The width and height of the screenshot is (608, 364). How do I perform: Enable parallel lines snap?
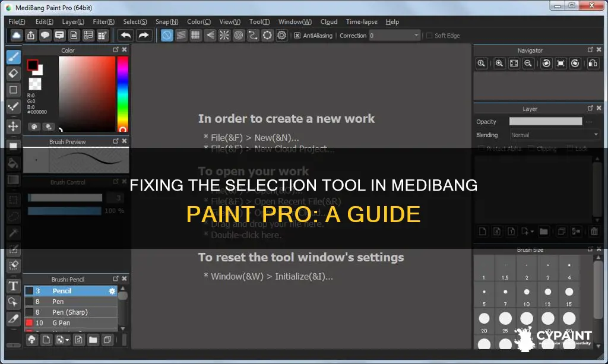pos(181,35)
